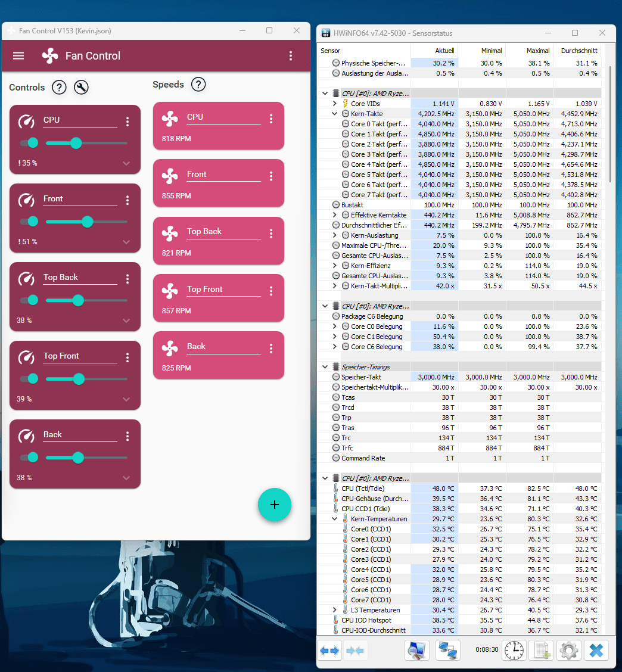The image size is (622, 672).
Task: Open the CPU speed card three-dot menu
Action: [x=271, y=119]
